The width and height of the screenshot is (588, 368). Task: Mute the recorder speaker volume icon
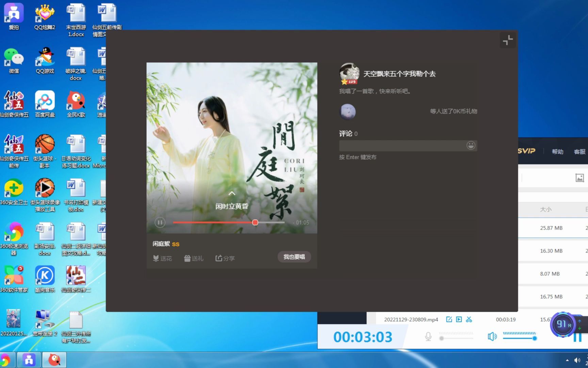492,337
